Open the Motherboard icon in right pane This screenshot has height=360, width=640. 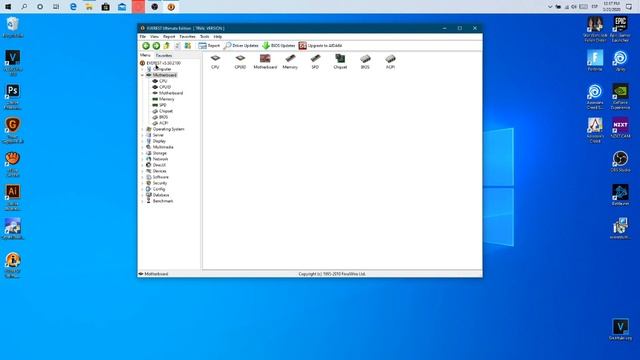click(x=265, y=62)
